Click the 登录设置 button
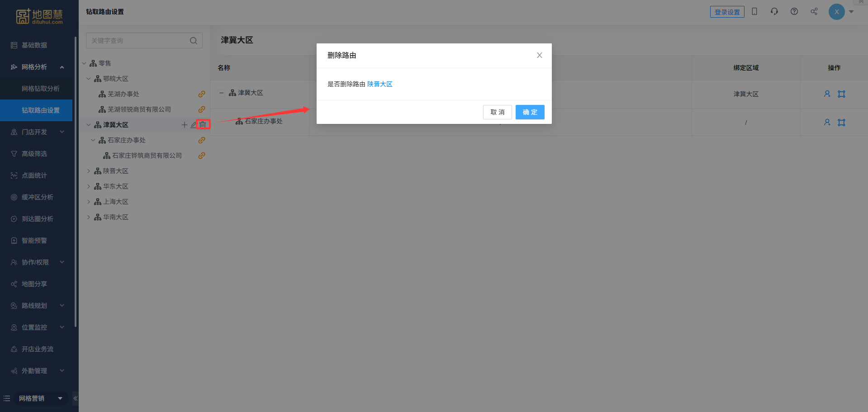The width and height of the screenshot is (868, 412). point(727,12)
